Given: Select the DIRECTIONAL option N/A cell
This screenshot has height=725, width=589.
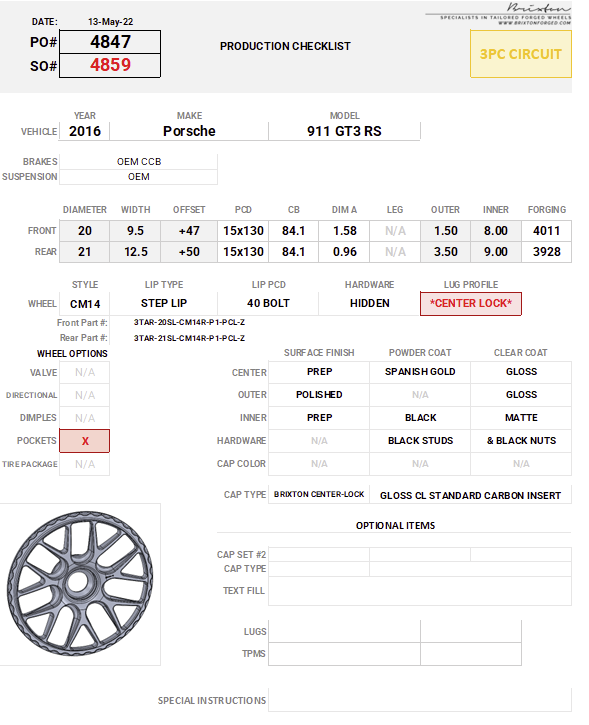Looking at the screenshot, I should pyautogui.click(x=85, y=395).
